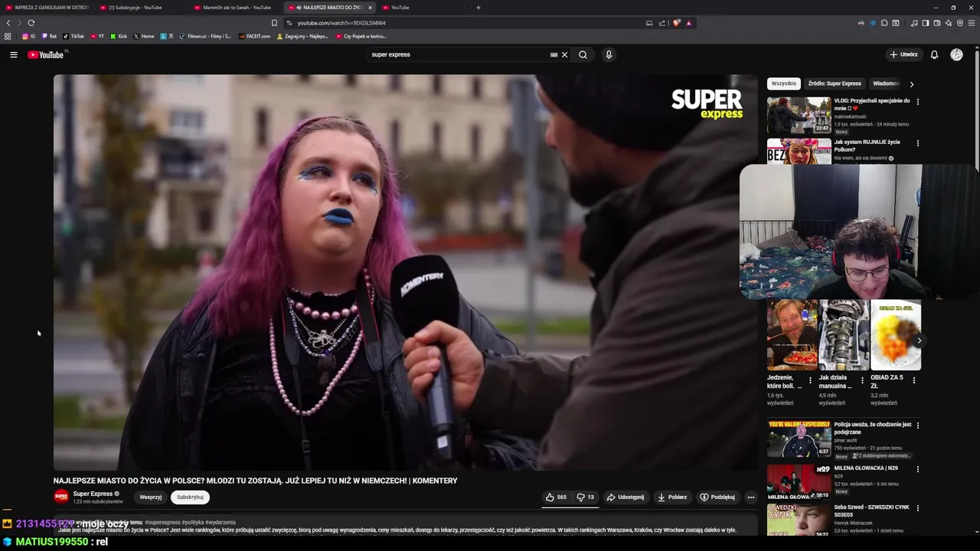Clear the search box with the X icon
980x551 pixels.
click(565, 54)
